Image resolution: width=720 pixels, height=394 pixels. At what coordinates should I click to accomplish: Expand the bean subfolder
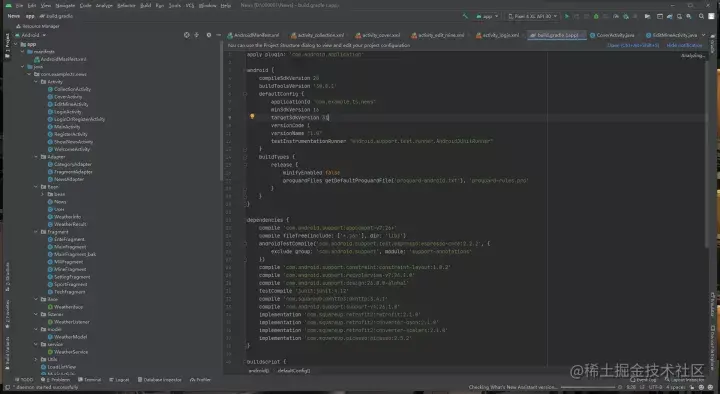pyautogui.click(x=43, y=194)
